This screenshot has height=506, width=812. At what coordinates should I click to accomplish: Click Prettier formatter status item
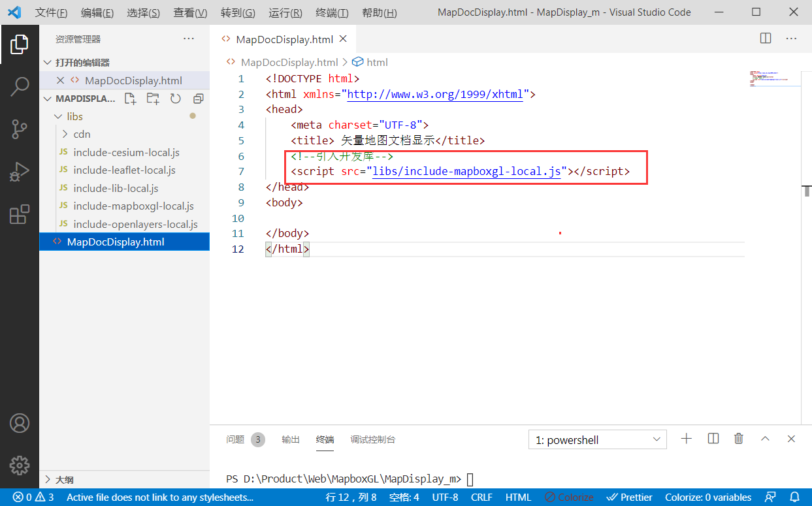click(x=629, y=498)
